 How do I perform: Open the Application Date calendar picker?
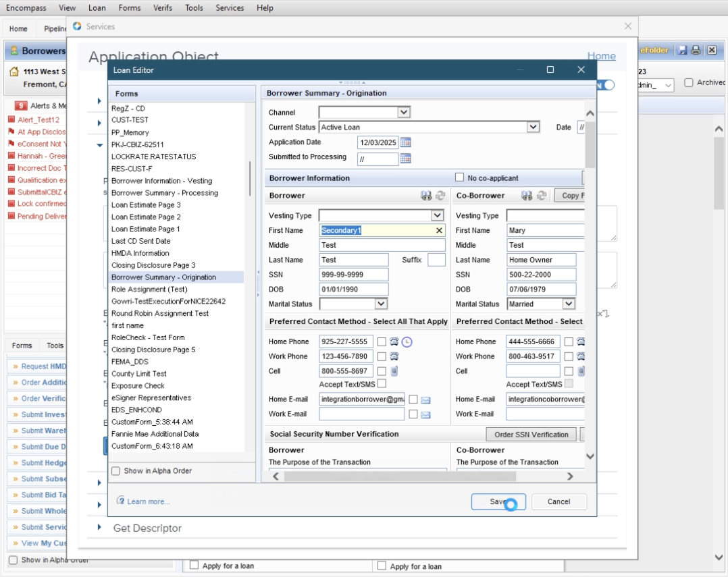pyautogui.click(x=405, y=142)
